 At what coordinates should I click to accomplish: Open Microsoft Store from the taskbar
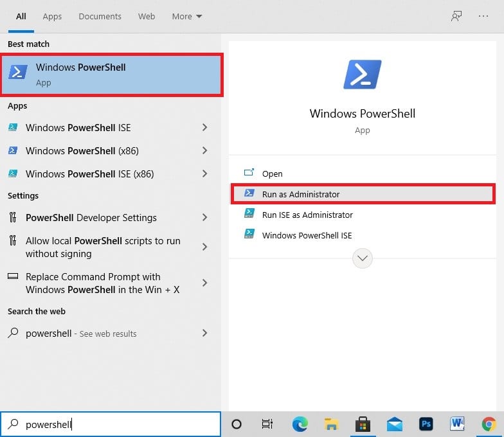pyautogui.click(x=363, y=424)
